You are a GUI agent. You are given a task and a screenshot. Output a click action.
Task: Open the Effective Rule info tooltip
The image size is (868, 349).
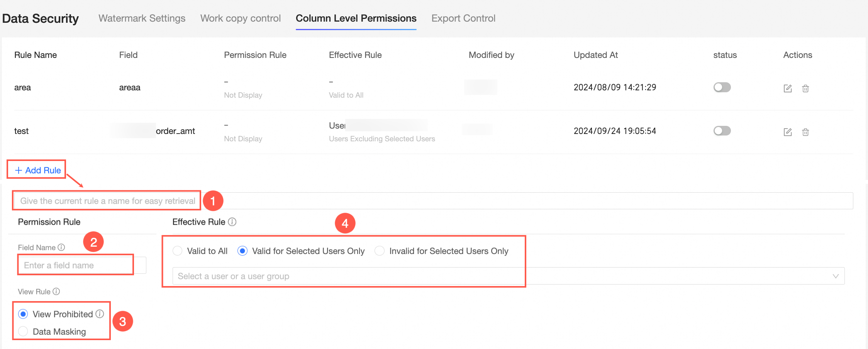coord(232,222)
